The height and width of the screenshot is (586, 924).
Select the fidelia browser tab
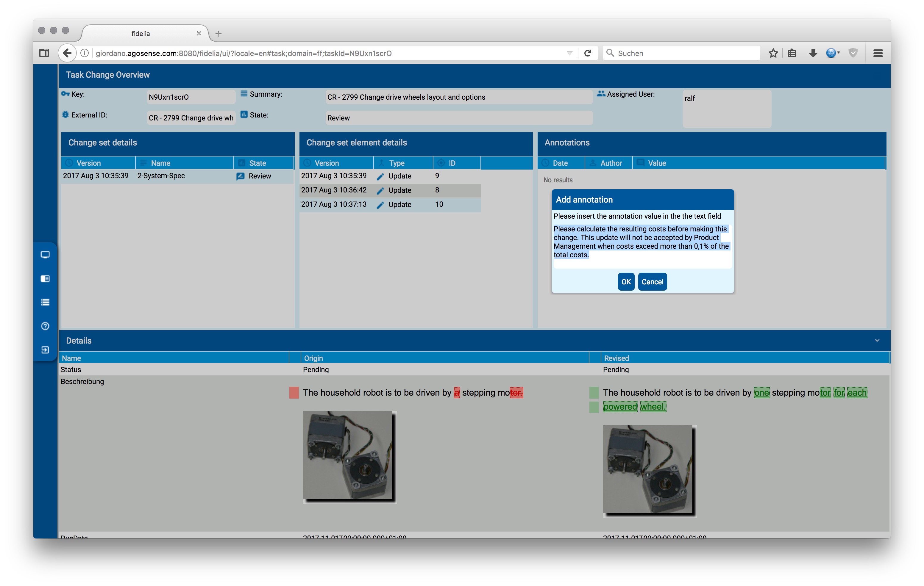[x=141, y=34]
